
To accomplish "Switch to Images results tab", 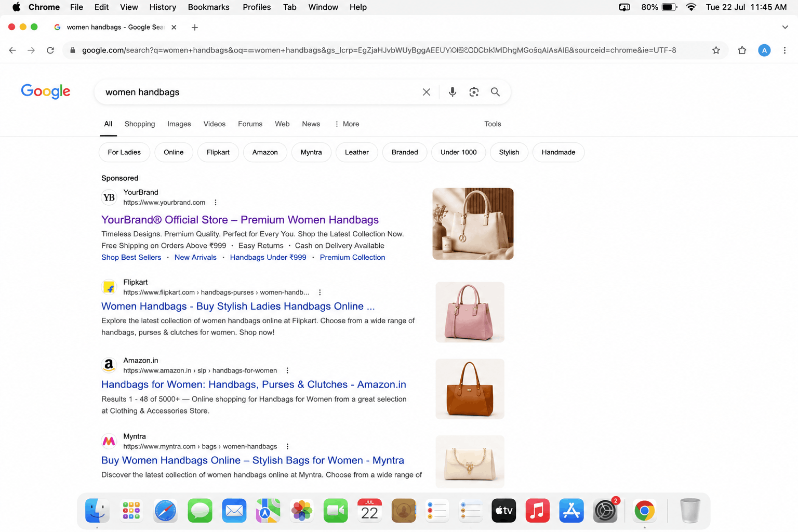I will [x=179, y=124].
